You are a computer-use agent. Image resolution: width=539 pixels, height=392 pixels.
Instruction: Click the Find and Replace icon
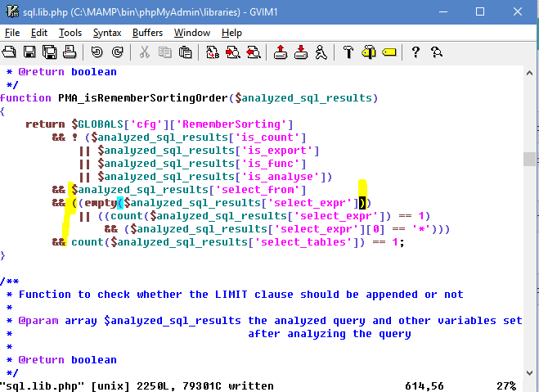click(x=213, y=52)
